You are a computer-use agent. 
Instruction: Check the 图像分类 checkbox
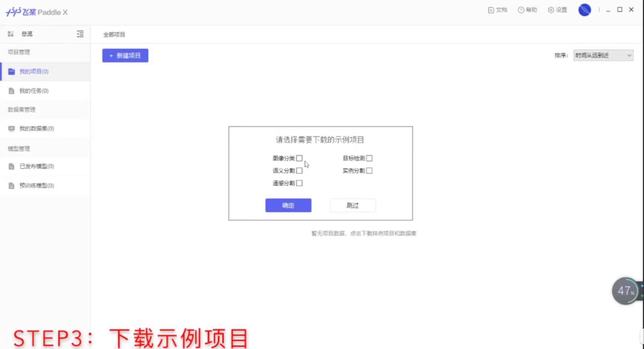pos(299,158)
